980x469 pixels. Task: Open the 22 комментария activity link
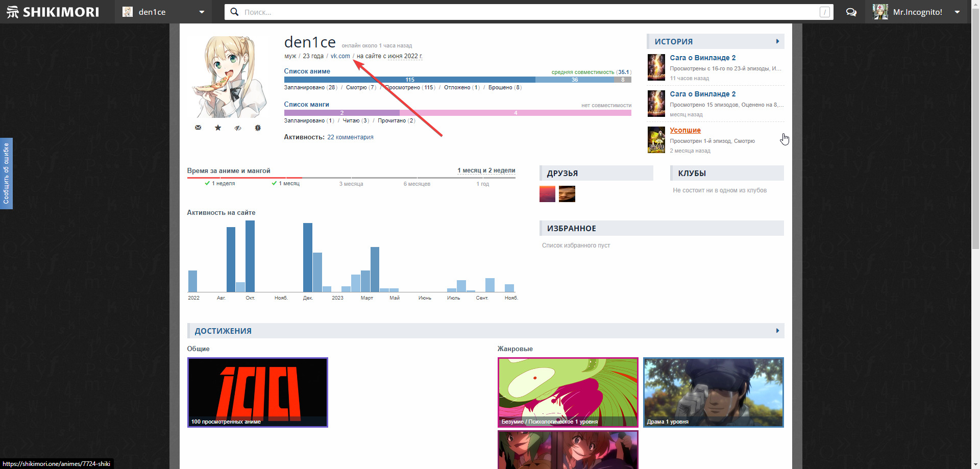[x=350, y=137]
